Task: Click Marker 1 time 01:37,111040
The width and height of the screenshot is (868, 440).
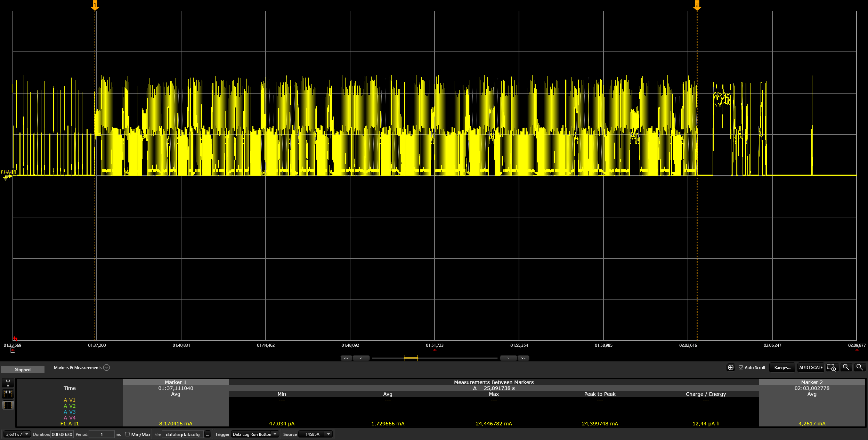Action: pos(176,388)
